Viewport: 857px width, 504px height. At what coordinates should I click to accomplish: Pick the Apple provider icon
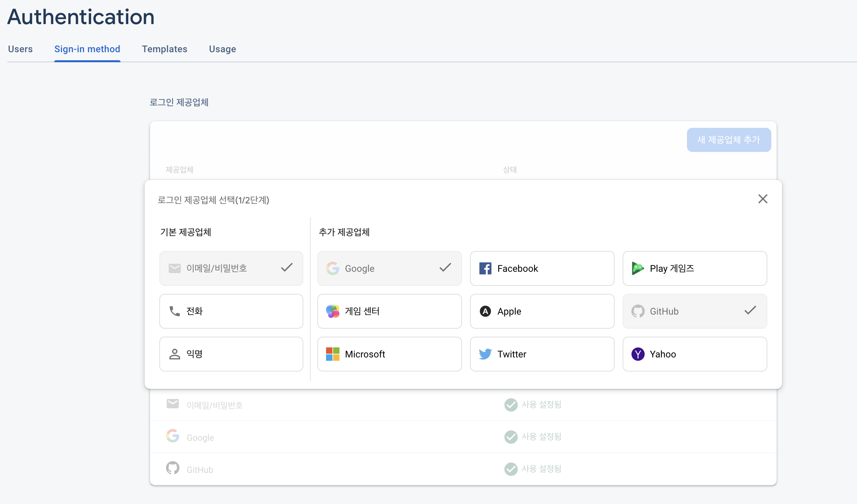coord(485,311)
